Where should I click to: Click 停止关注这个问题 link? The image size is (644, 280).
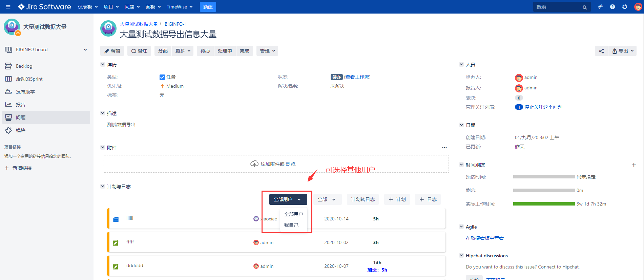pos(543,107)
